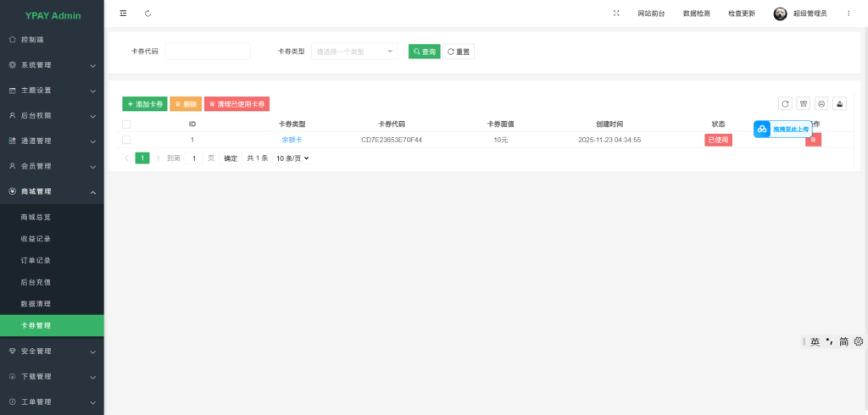This screenshot has width=868, height=415.
Task: Focus the 卡券代码 search input field
Action: (208, 52)
